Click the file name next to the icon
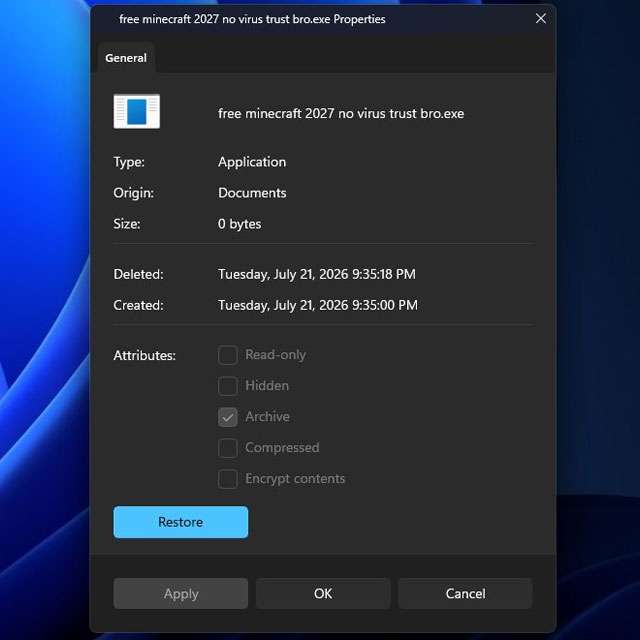The height and width of the screenshot is (640, 640). [341, 113]
